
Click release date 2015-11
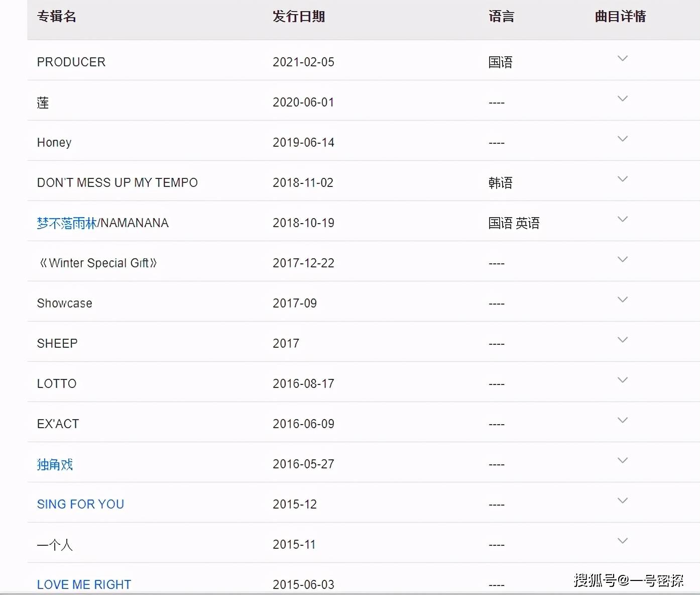(x=294, y=544)
